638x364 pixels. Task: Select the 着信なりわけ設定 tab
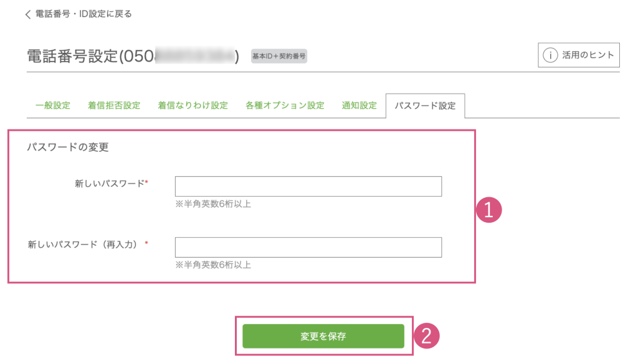click(x=193, y=106)
